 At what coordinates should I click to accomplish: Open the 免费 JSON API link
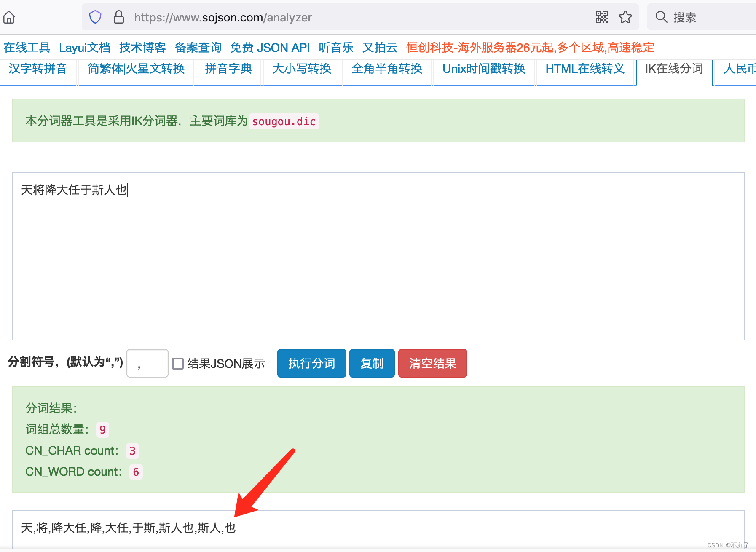(270, 48)
